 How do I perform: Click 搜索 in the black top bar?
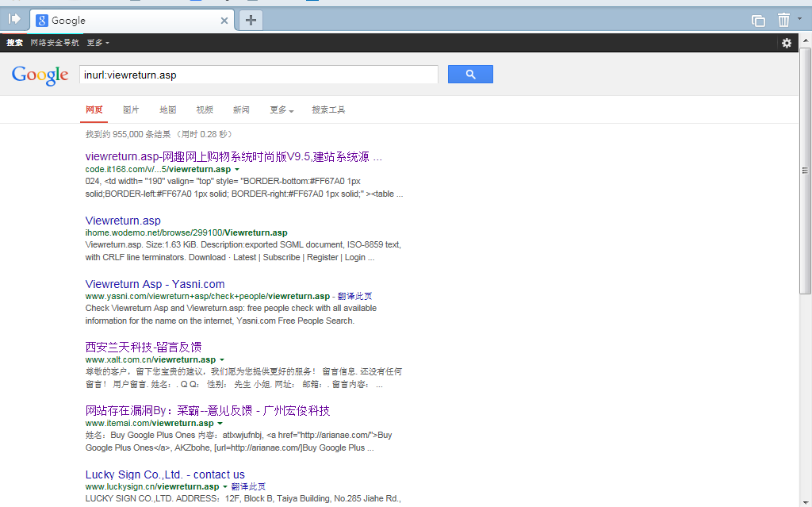[x=14, y=43]
